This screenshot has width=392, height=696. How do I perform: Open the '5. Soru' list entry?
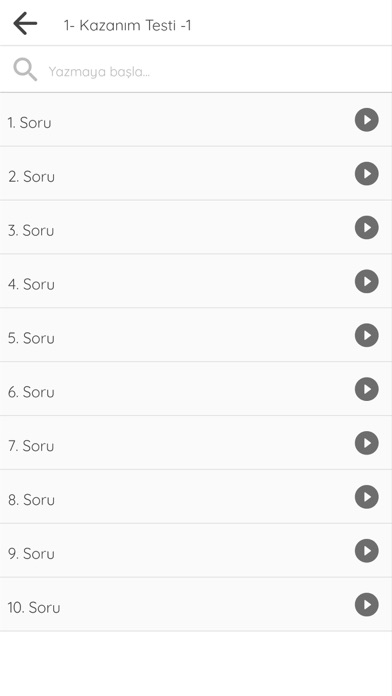196,335
